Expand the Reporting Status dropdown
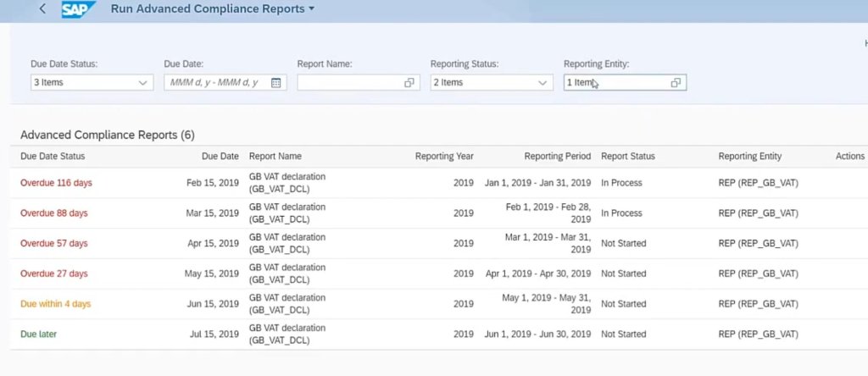Screen dimensions: 868x376 pos(542,83)
